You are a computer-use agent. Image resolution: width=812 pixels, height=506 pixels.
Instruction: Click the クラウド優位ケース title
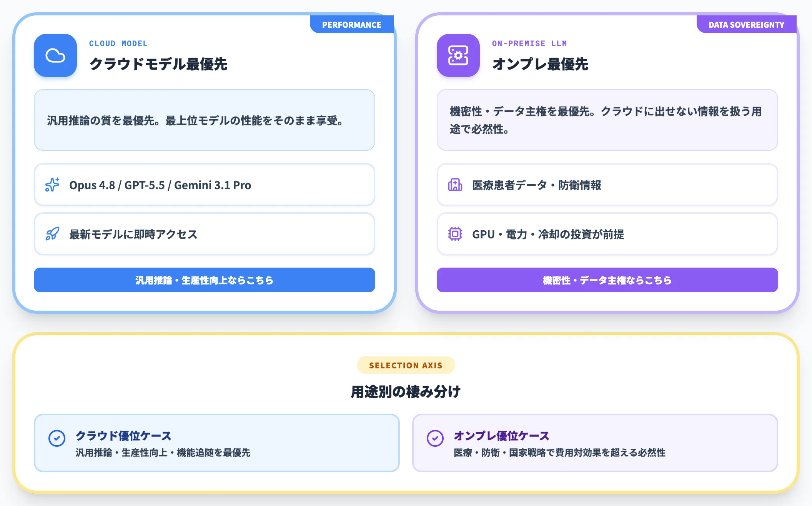(x=123, y=436)
